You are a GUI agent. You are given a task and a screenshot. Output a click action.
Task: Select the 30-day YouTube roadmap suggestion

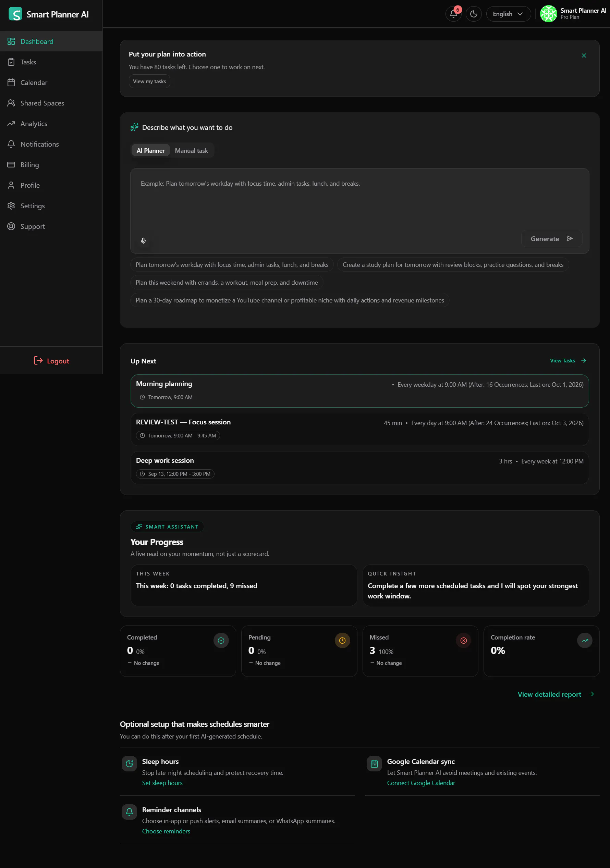click(x=290, y=300)
